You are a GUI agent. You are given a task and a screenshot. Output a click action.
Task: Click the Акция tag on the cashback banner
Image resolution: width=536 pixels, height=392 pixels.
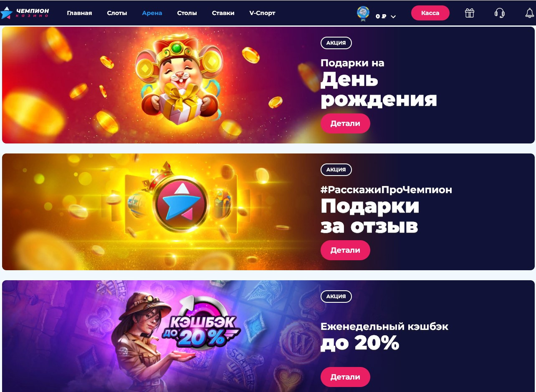[336, 297]
